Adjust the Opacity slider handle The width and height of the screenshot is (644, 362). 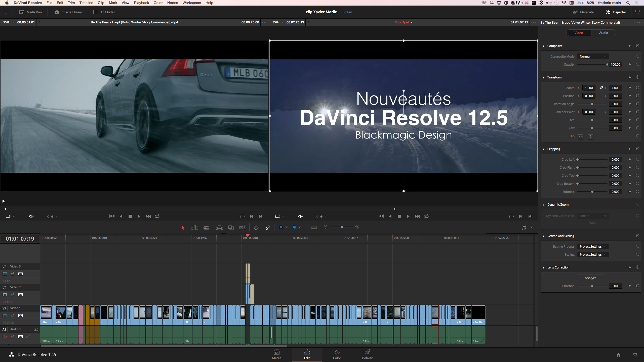tap(607, 65)
